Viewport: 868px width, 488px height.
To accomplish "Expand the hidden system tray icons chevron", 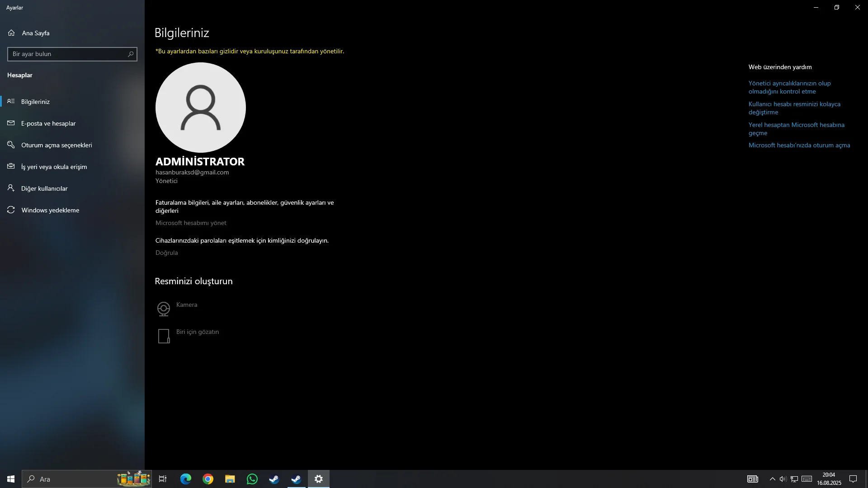I will tap(772, 479).
